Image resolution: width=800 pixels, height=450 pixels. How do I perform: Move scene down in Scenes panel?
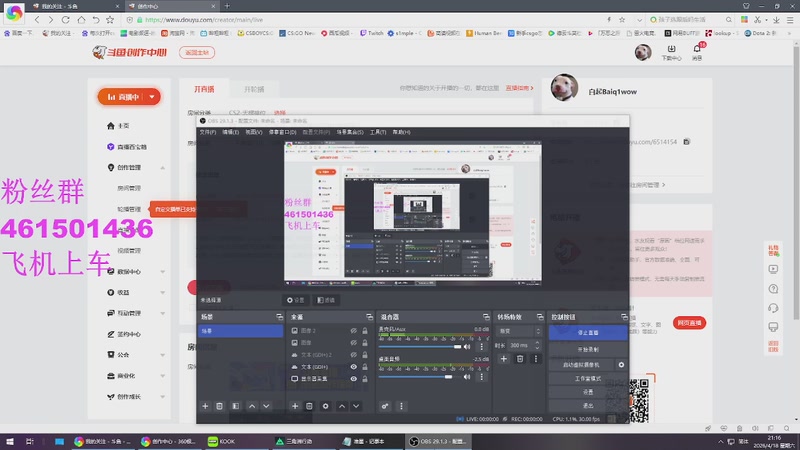266,406
